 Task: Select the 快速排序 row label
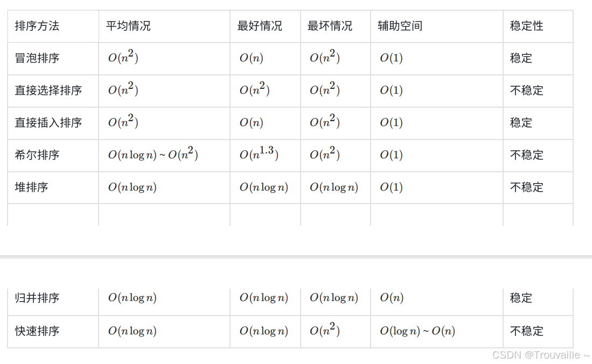[37, 331]
